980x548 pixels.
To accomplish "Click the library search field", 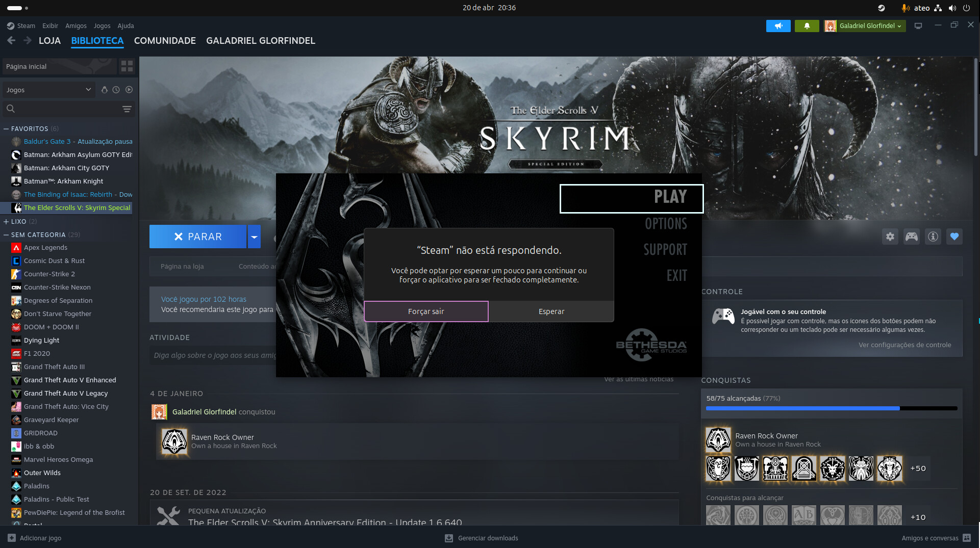I will coord(61,109).
